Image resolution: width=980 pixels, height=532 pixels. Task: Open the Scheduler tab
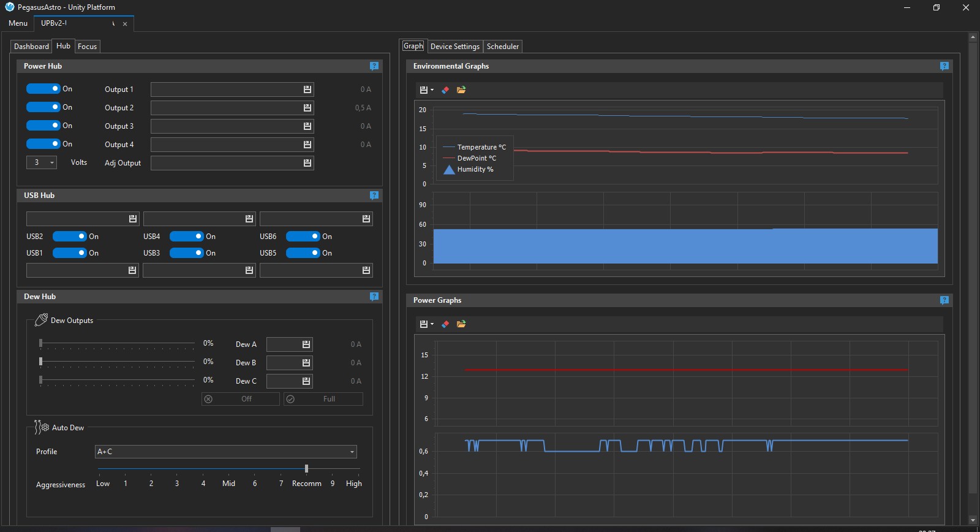(x=503, y=47)
